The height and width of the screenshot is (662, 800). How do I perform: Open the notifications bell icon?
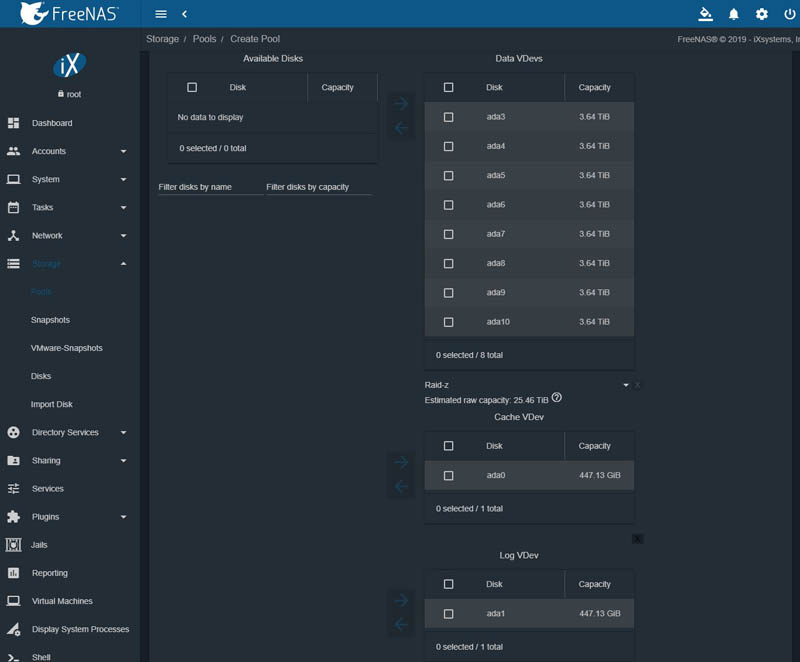pyautogui.click(x=734, y=14)
